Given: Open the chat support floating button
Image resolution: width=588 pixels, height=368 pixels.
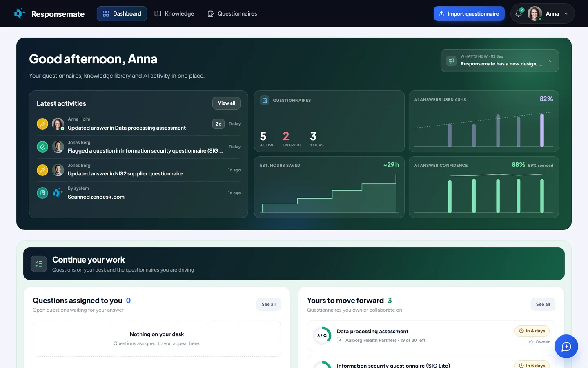Looking at the screenshot, I should tap(566, 346).
